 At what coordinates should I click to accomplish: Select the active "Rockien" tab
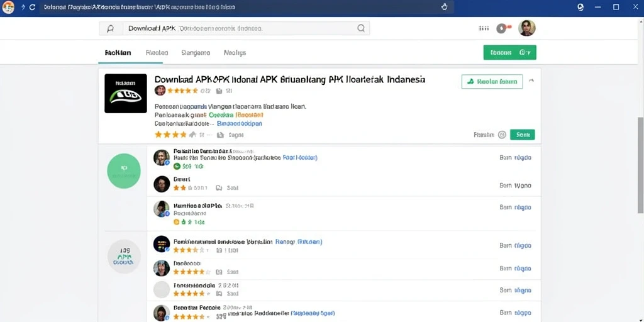[118, 53]
